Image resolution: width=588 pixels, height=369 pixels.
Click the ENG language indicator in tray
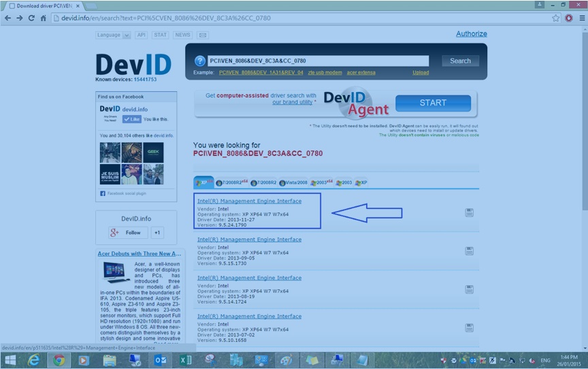point(545,360)
